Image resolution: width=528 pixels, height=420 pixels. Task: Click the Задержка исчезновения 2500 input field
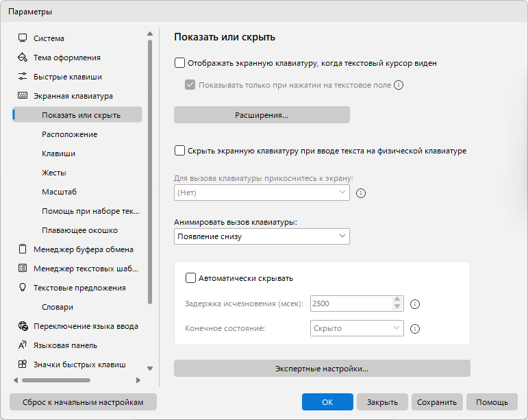(351, 304)
